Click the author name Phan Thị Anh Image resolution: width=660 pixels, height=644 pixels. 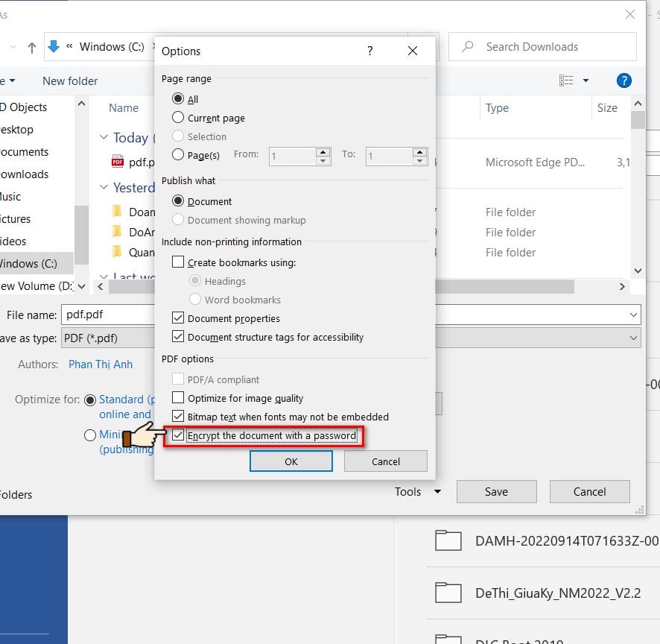pos(101,364)
